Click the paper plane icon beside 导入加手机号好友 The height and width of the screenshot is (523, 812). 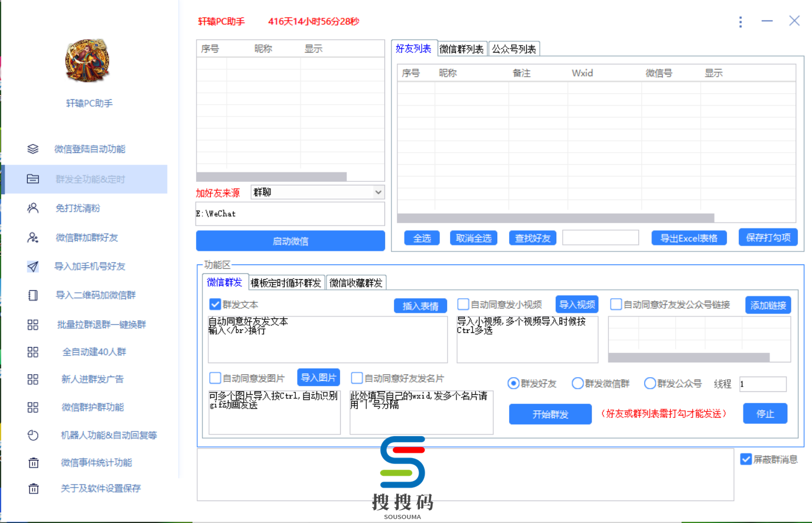pos(33,266)
